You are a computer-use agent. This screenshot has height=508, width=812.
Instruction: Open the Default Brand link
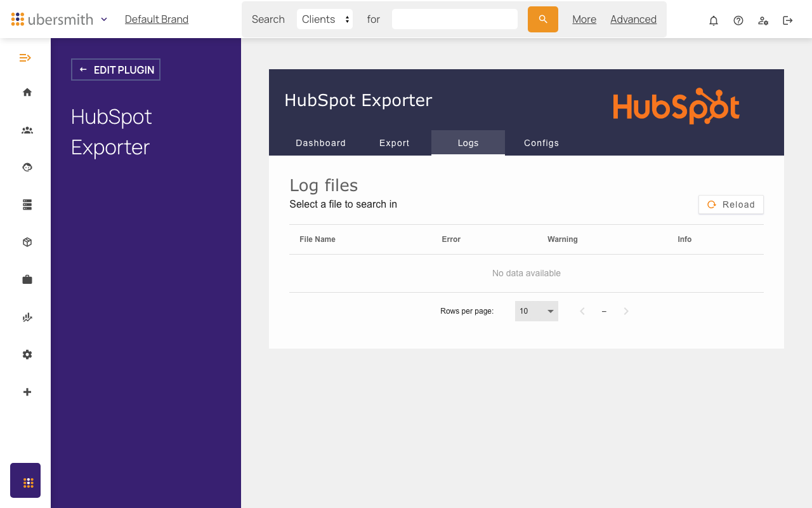tap(157, 19)
